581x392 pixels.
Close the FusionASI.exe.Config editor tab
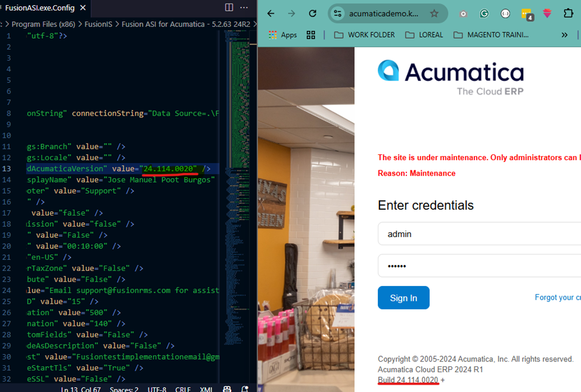[83, 7]
